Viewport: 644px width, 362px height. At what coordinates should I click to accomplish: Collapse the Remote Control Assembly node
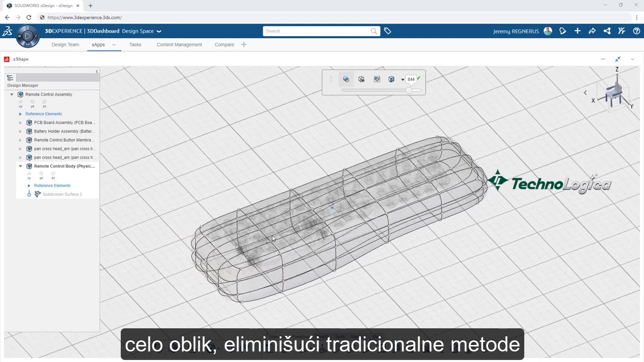(12, 95)
